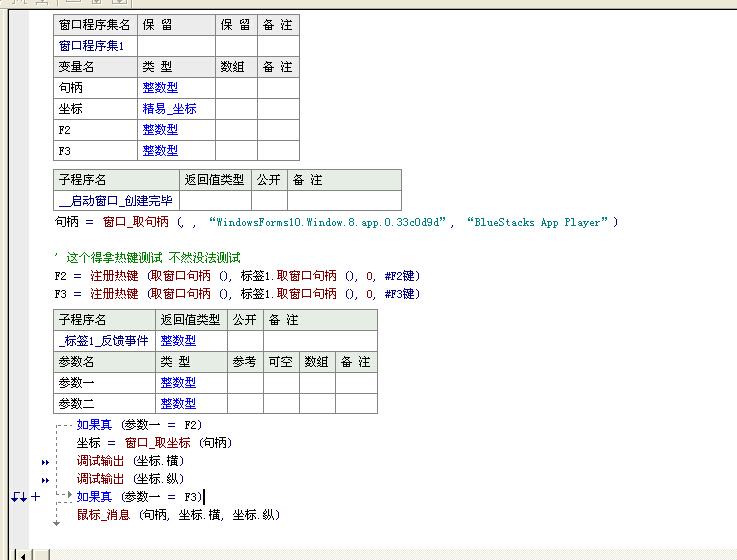This screenshot has height=560, width=737.
Task: Click the 整数型 type of variable F3
Action: click(x=160, y=150)
